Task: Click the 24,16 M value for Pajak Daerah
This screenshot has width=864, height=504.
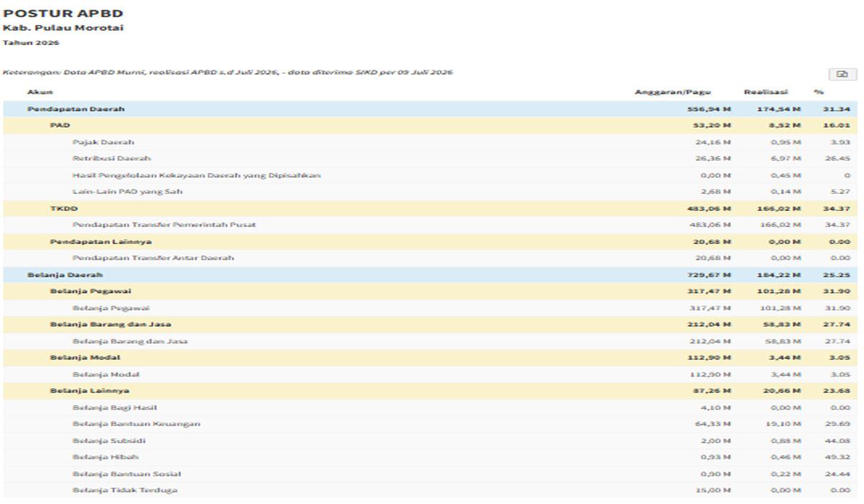Action: pos(711,142)
